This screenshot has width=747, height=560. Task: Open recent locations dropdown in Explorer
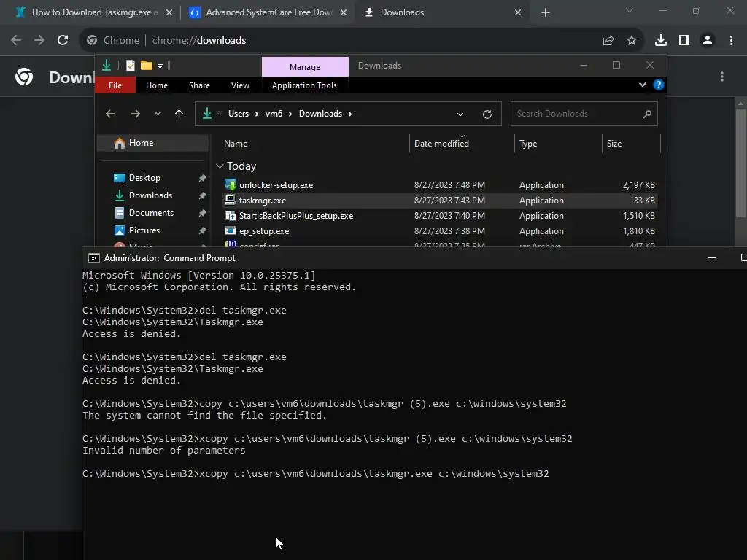coord(158,114)
